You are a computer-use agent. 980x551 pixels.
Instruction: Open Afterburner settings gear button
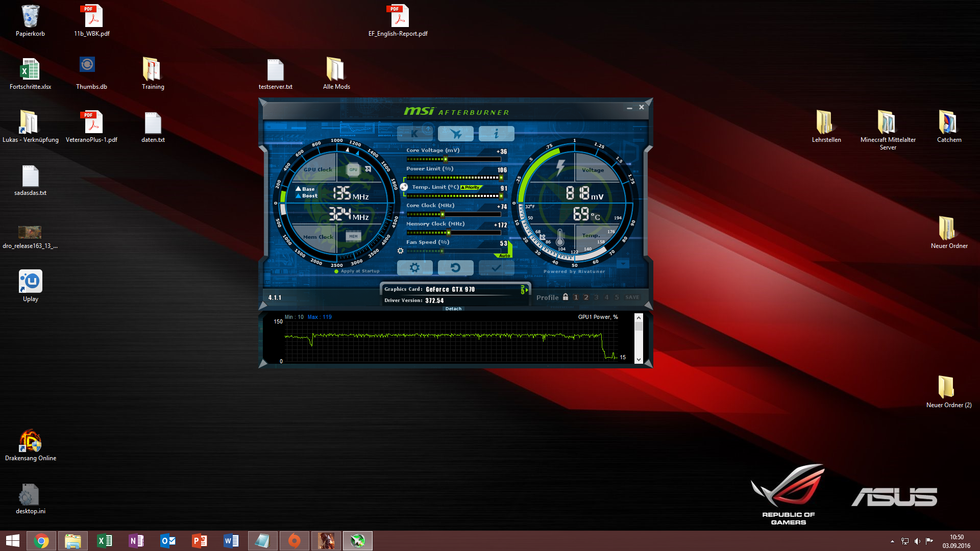[414, 267]
